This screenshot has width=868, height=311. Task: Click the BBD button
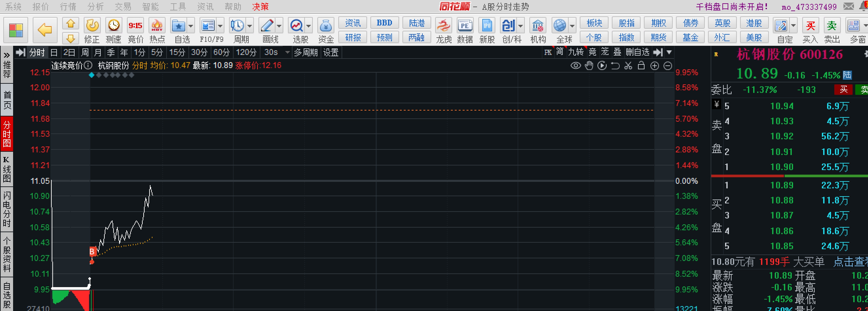(384, 23)
